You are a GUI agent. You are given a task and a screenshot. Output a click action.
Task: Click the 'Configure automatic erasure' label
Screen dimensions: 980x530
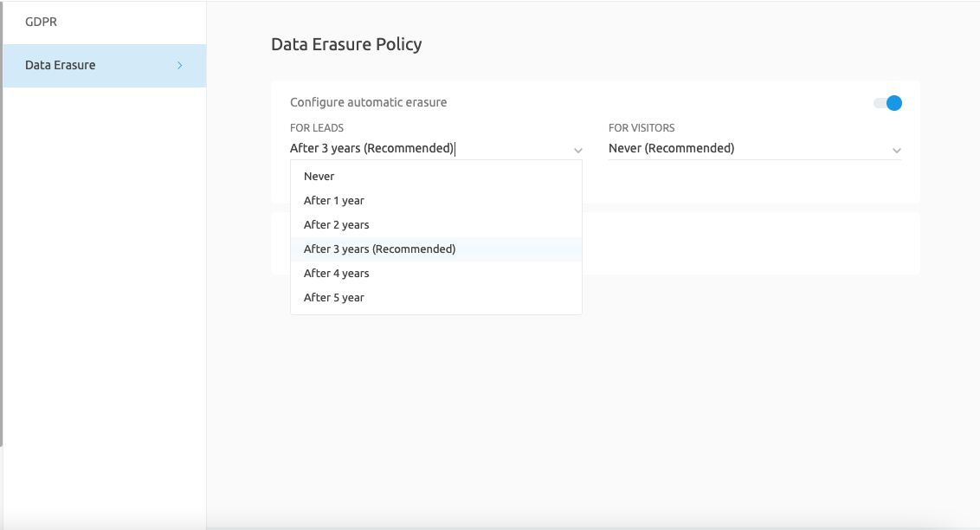369,102
